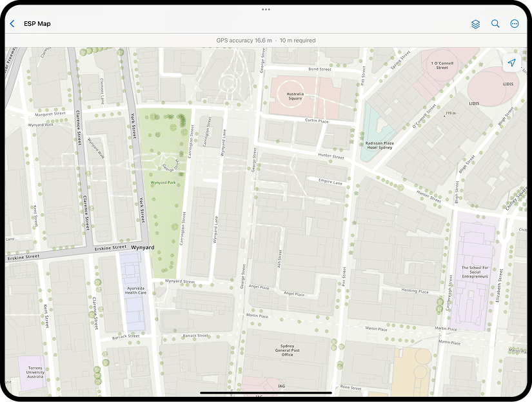Viewport: 532px width, 402px height.
Task: Open the More options overflow menu
Action: click(515, 24)
